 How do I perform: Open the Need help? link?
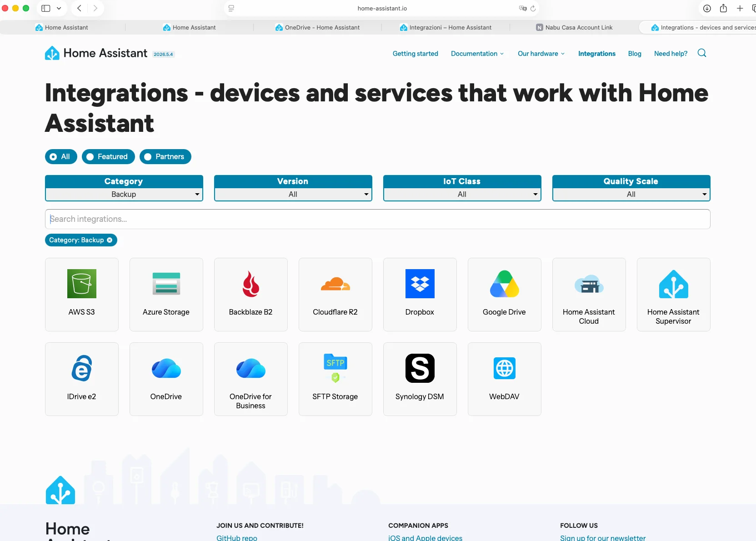click(671, 54)
